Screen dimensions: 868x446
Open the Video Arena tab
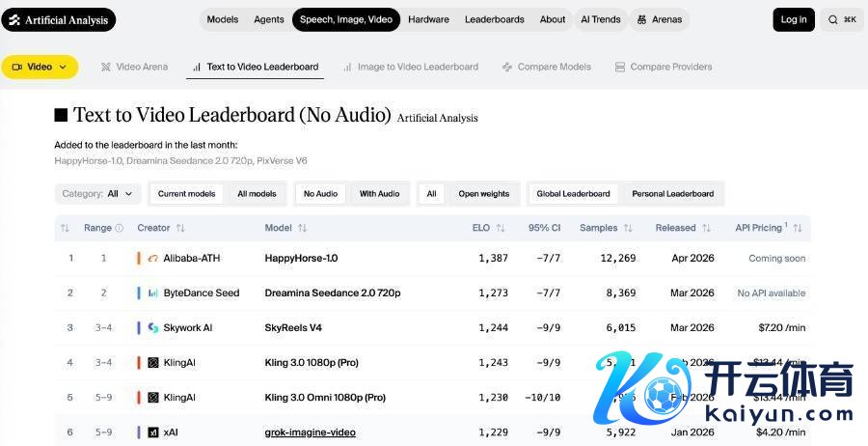point(134,67)
